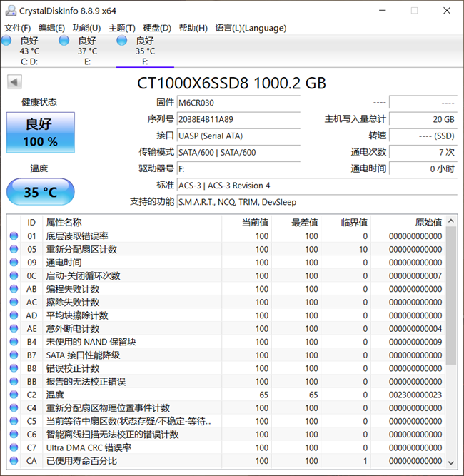Image resolution: width=464 pixels, height=476 pixels.
Task: Click the 序列号 serial number field
Action: coord(238,119)
